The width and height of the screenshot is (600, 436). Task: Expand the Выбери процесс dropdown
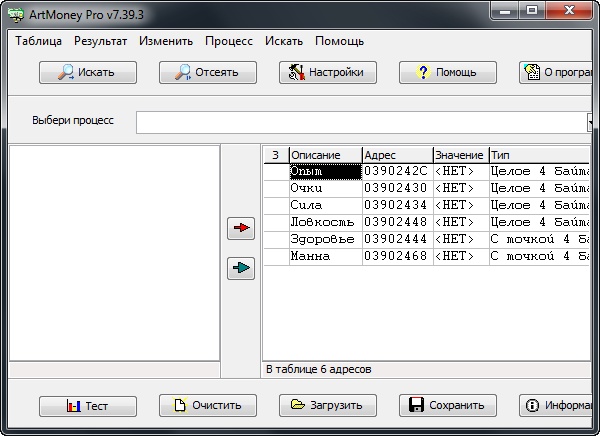click(x=591, y=121)
